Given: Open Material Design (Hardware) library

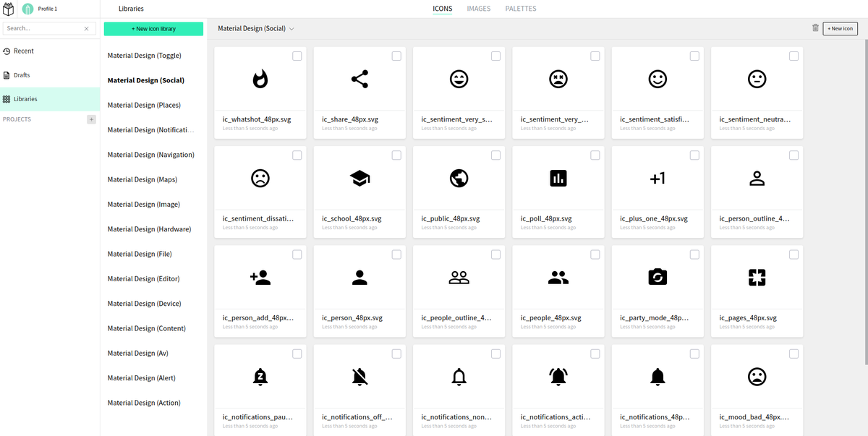Looking at the screenshot, I should [150, 229].
